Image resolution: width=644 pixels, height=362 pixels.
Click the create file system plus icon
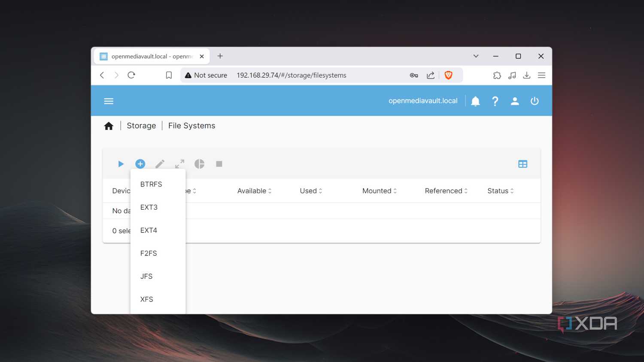tap(140, 164)
